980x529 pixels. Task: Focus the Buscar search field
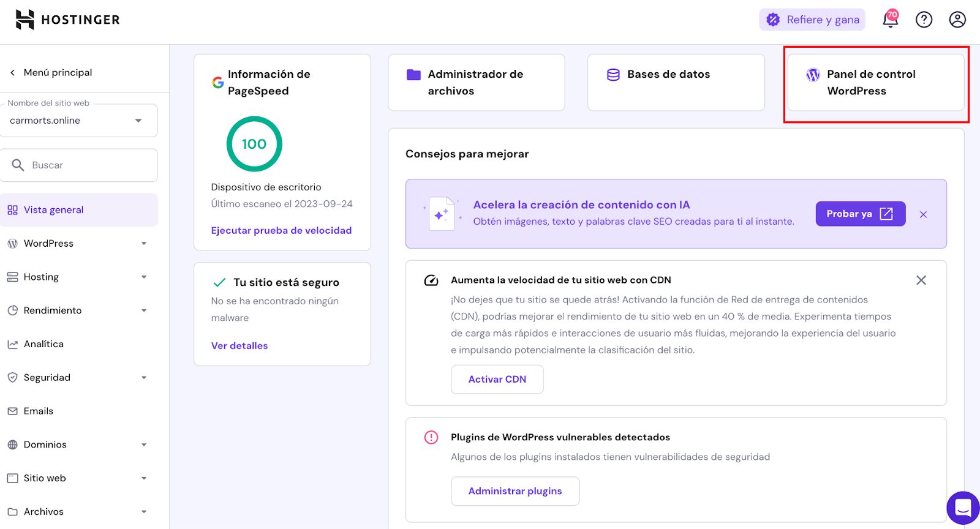[78, 165]
